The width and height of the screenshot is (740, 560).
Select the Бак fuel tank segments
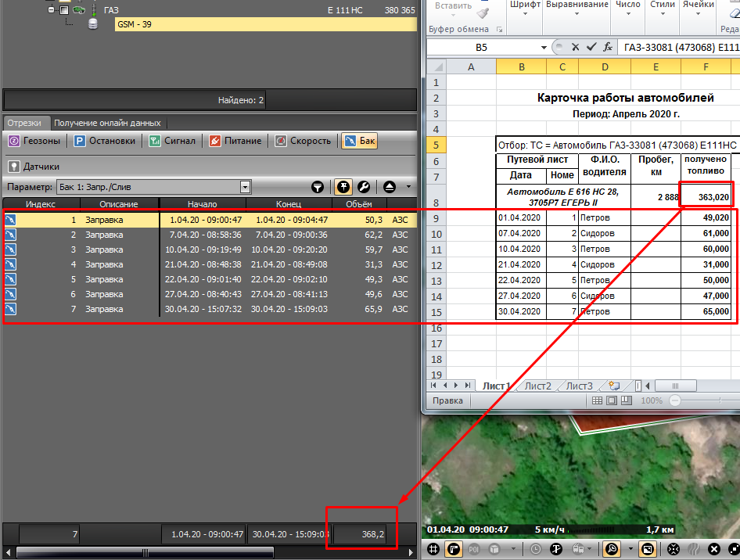[x=360, y=141]
